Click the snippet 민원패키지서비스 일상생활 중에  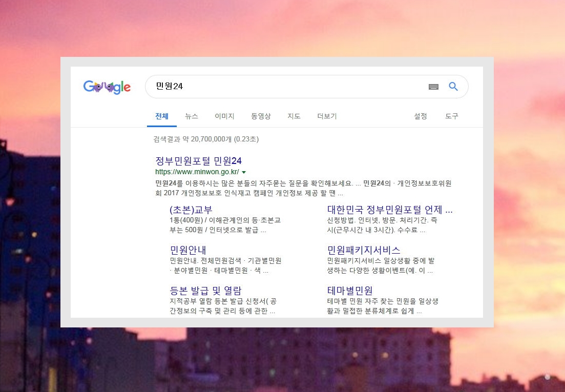point(381,265)
